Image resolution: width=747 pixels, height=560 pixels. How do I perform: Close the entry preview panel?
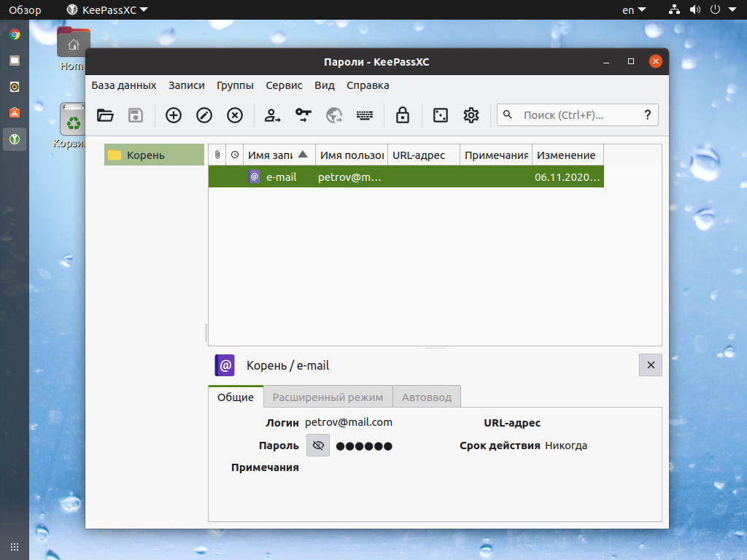coord(650,365)
